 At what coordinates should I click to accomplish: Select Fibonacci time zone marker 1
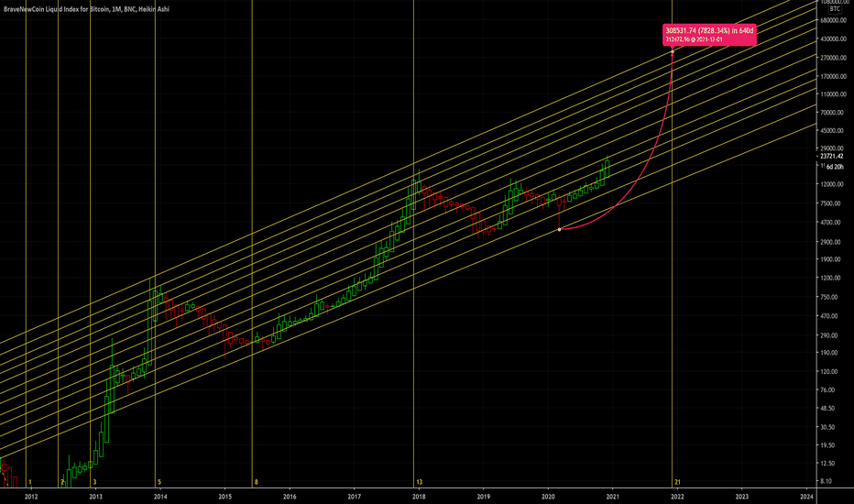click(x=30, y=482)
